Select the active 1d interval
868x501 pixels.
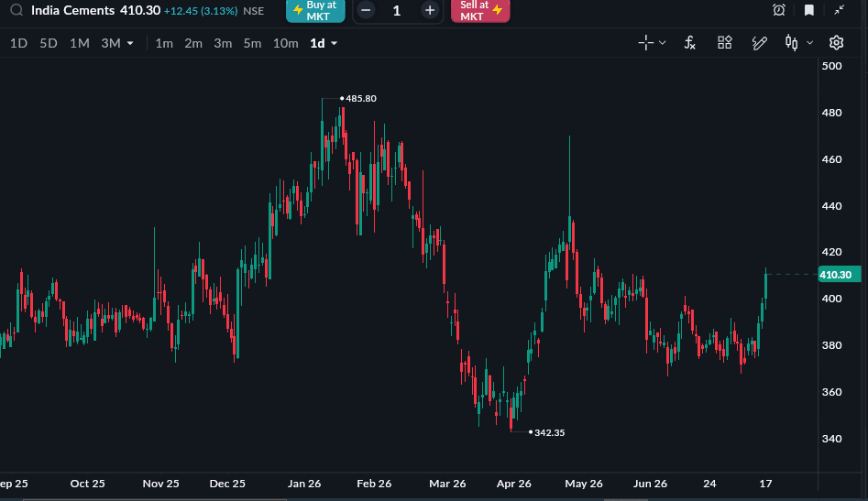317,43
